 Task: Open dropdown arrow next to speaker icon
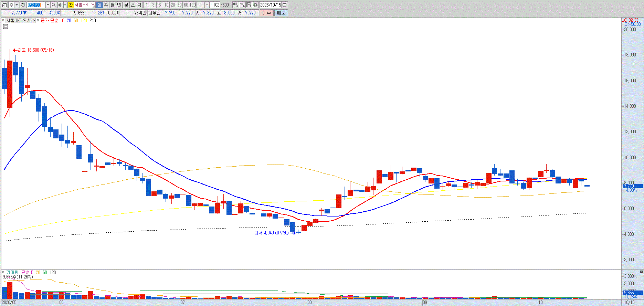click(65, 5)
